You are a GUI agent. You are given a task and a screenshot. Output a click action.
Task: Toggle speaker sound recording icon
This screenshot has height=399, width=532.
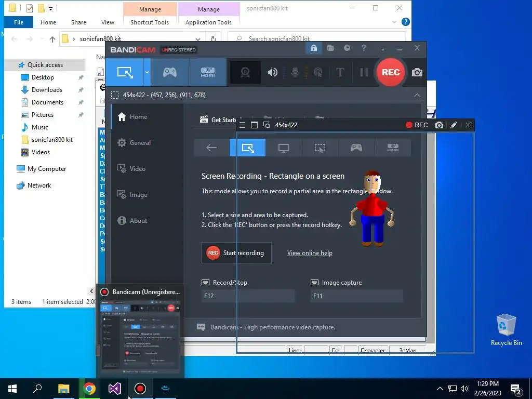click(272, 72)
